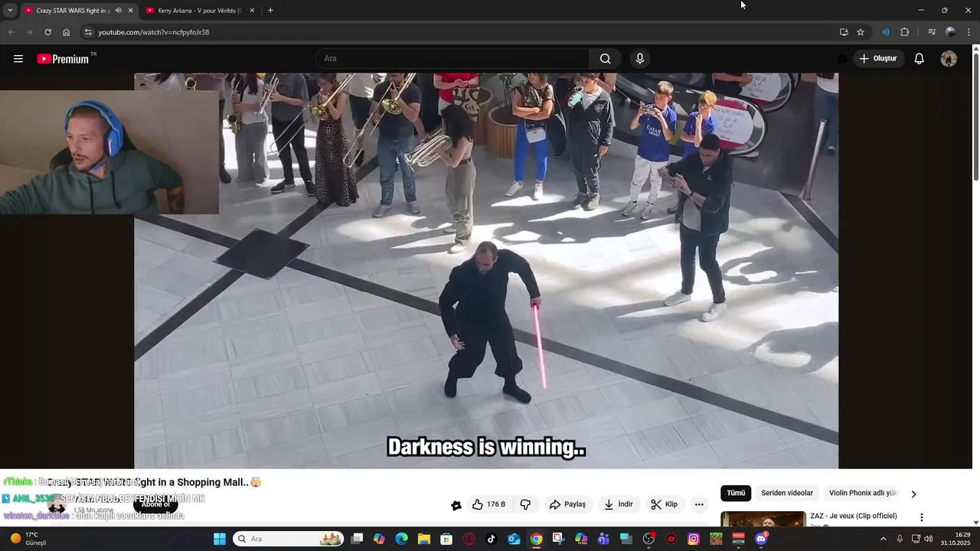Click the blue audio extension icon
Screen dimensions: 980x551
pos(886,32)
